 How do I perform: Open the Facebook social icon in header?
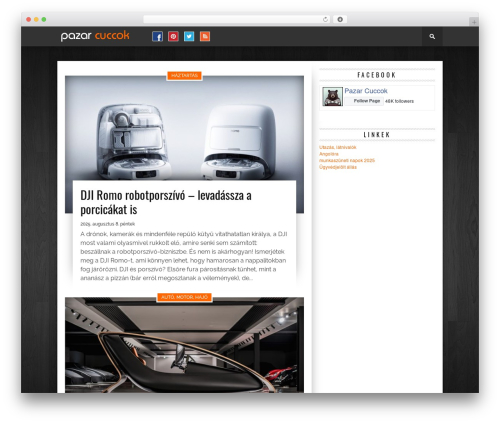157,36
